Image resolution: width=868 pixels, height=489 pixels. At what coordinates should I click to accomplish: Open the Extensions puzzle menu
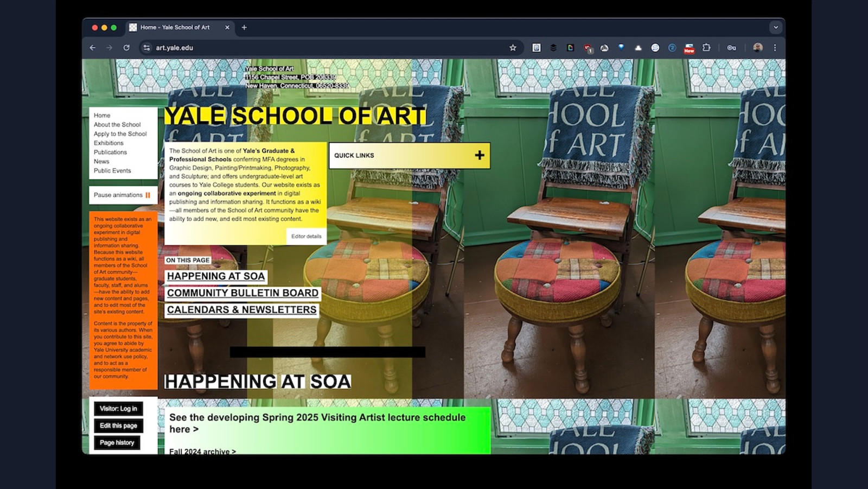[x=706, y=48]
